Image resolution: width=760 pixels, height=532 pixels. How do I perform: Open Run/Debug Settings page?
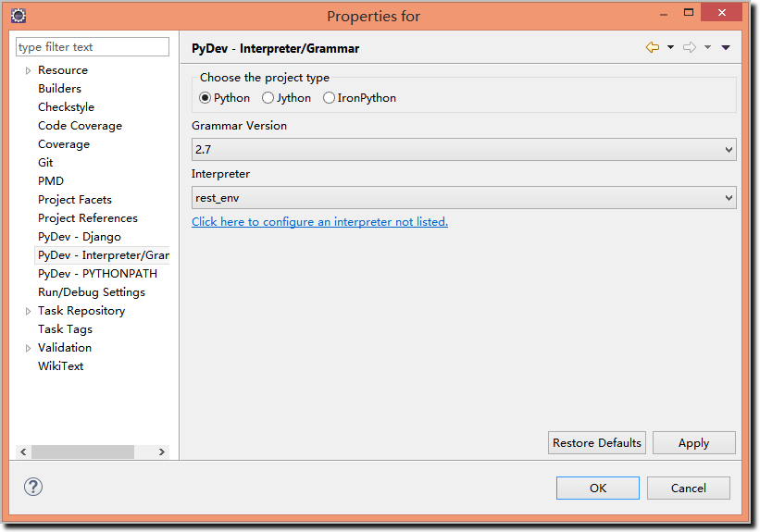(x=92, y=292)
